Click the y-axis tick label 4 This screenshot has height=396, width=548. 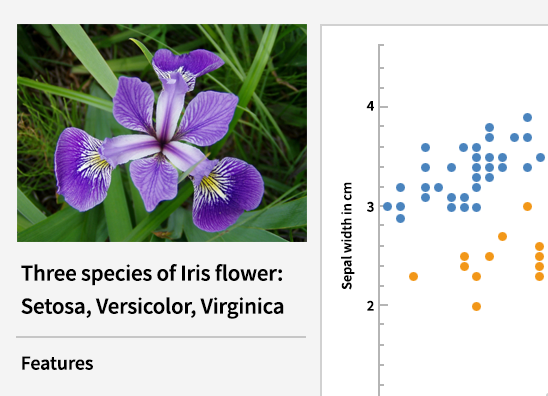click(370, 106)
